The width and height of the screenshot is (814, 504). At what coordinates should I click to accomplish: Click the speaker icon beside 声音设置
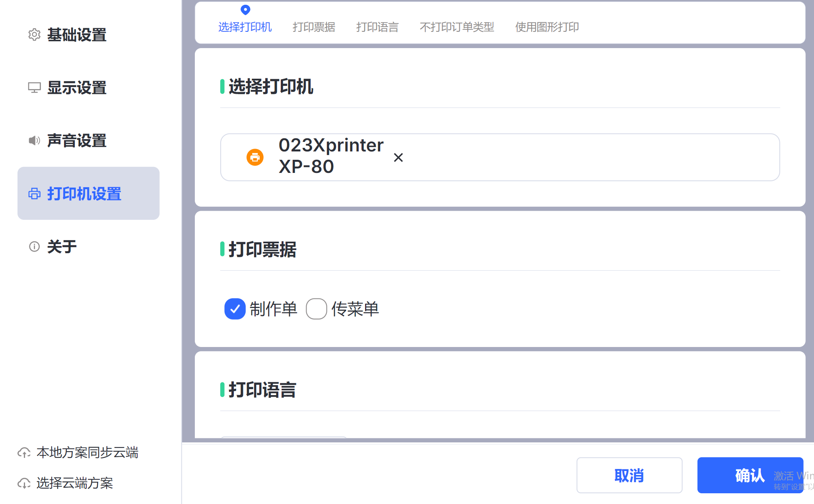(x=34, y=140)
